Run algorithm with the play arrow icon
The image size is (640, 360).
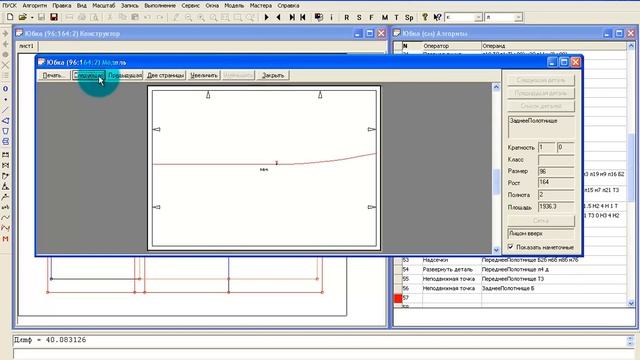(267, 17)
